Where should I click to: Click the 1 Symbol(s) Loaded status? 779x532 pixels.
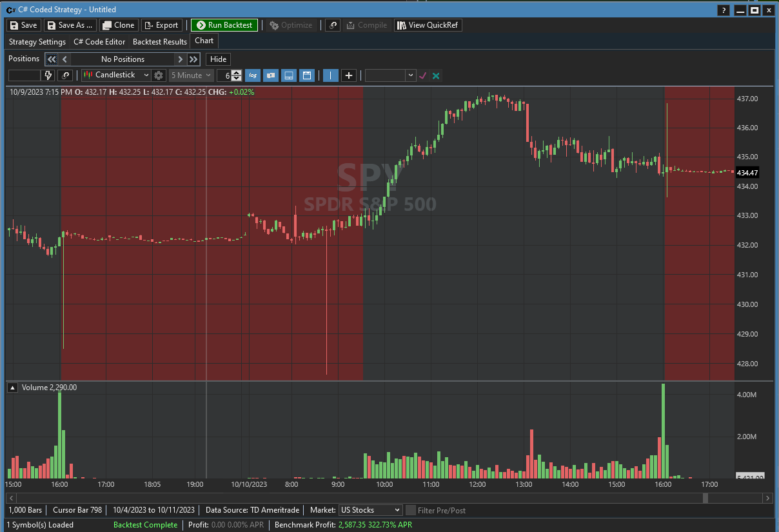41,525
